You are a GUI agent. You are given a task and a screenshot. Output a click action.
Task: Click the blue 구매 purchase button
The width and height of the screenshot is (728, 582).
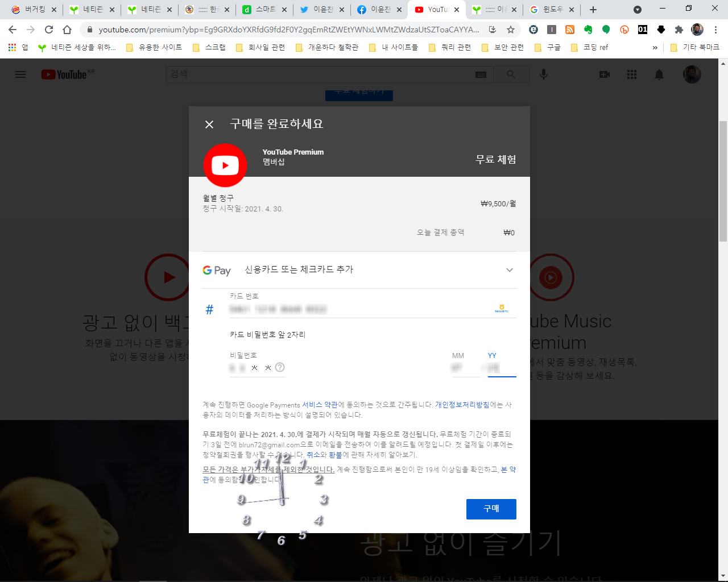click(x=491, y=509)
